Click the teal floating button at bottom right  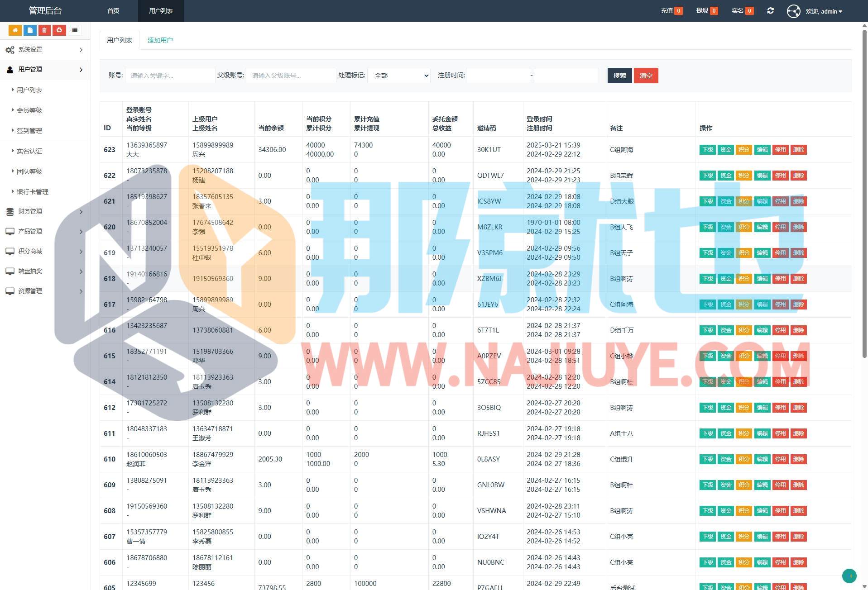click(849, 576)
